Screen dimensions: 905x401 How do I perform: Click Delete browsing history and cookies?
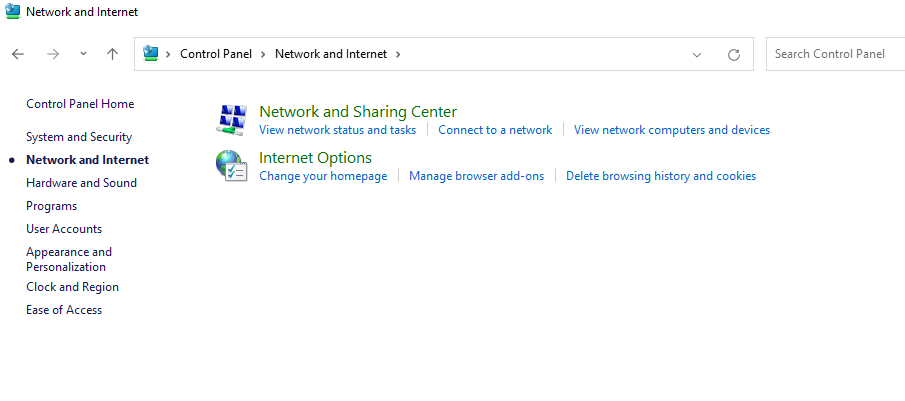coord(661,176)
